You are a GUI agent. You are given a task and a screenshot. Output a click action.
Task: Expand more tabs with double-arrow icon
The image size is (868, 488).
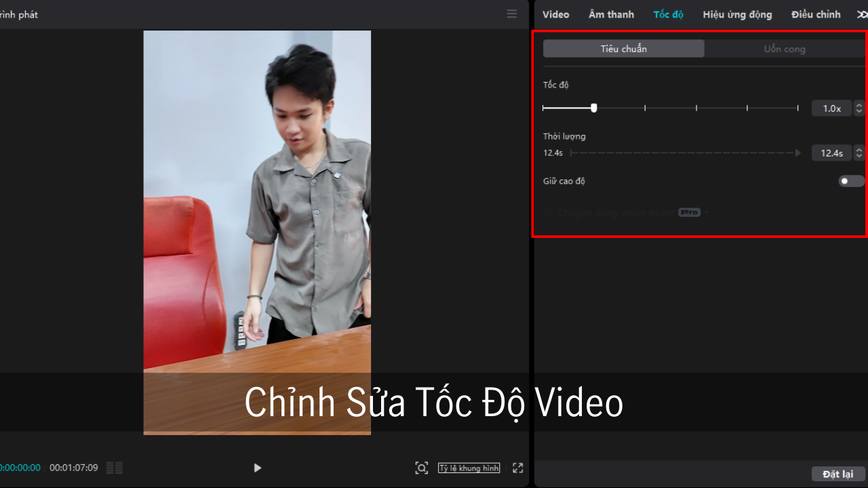click(862, 14)
